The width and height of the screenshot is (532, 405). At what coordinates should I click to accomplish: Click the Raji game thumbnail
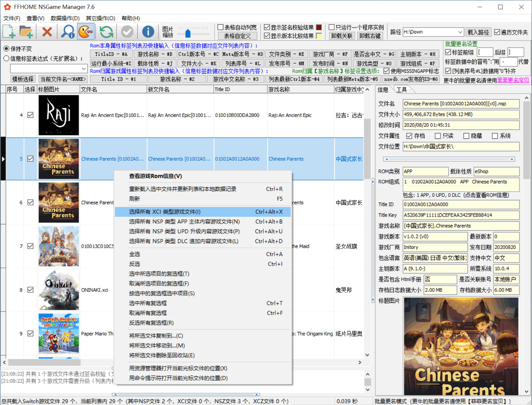pos(59,115)
